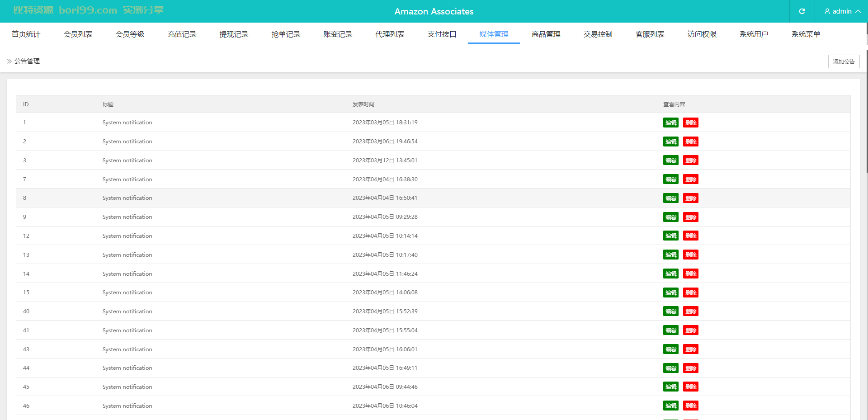
Task: Click the 公告管理 breadcrumb arrows icon
Action: 9,61
